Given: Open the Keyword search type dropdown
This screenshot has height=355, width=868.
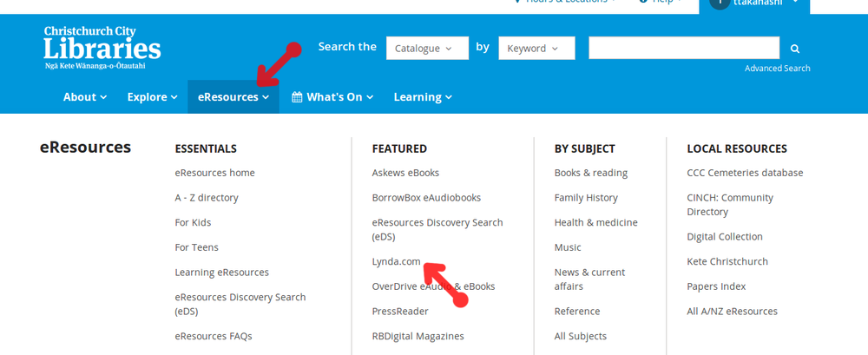Looking at the screenshot, I should (x=537, y=49).
